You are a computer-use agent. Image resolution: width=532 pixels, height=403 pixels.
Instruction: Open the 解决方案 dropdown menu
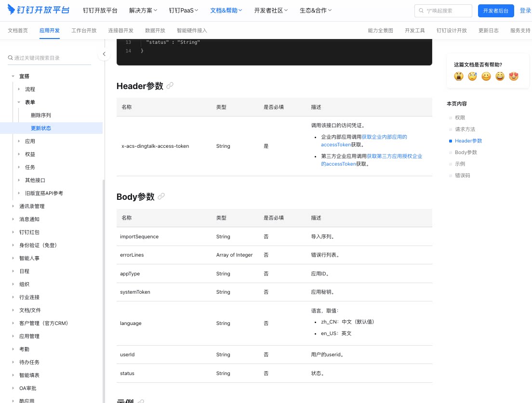coord(143,11)
